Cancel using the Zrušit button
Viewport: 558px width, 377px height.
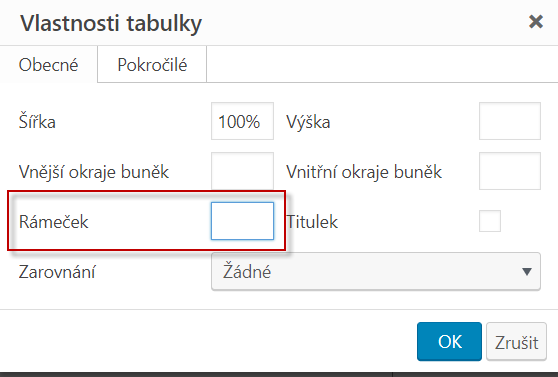point(516,342)
